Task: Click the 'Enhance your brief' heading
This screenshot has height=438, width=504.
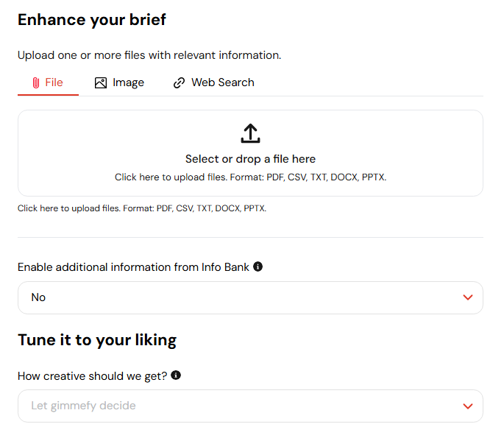Action: click(x=92, y=20)
